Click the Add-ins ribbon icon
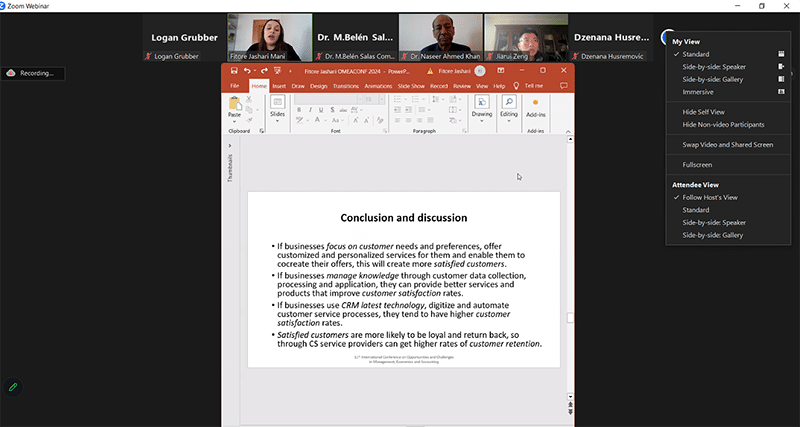This screenshot has width=800, height=427. (x=535, y=106)
